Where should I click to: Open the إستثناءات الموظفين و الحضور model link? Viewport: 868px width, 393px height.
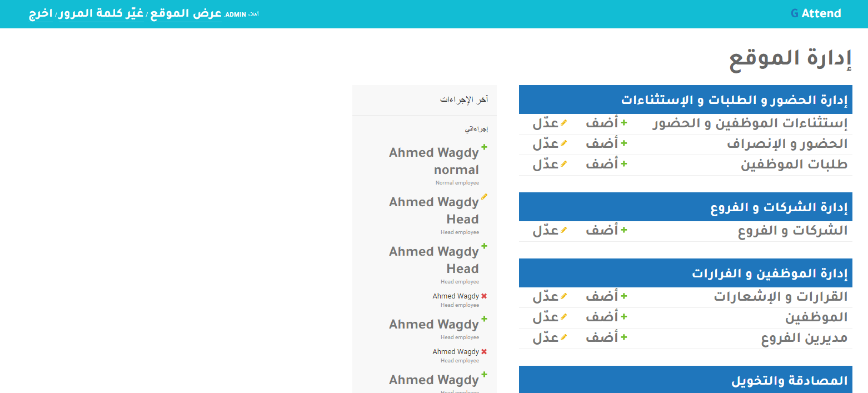750,123
